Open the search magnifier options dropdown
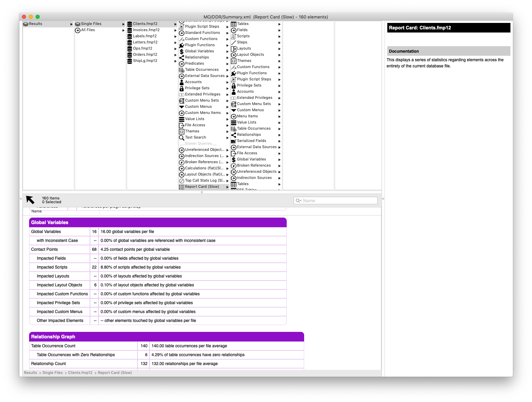532x402 pixels. click(298, 200)
